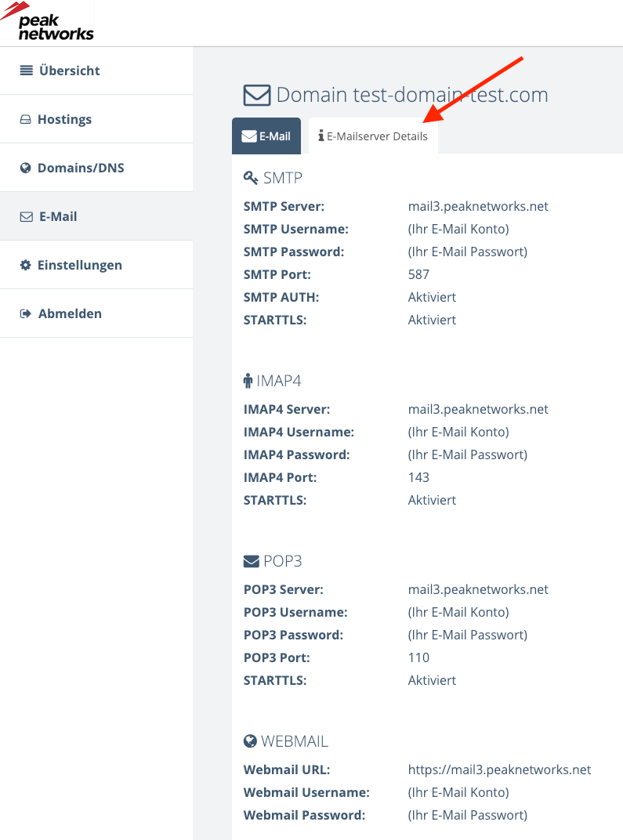
Task: Click the envelope icon beside the domain title
Action: pos(255,94)
